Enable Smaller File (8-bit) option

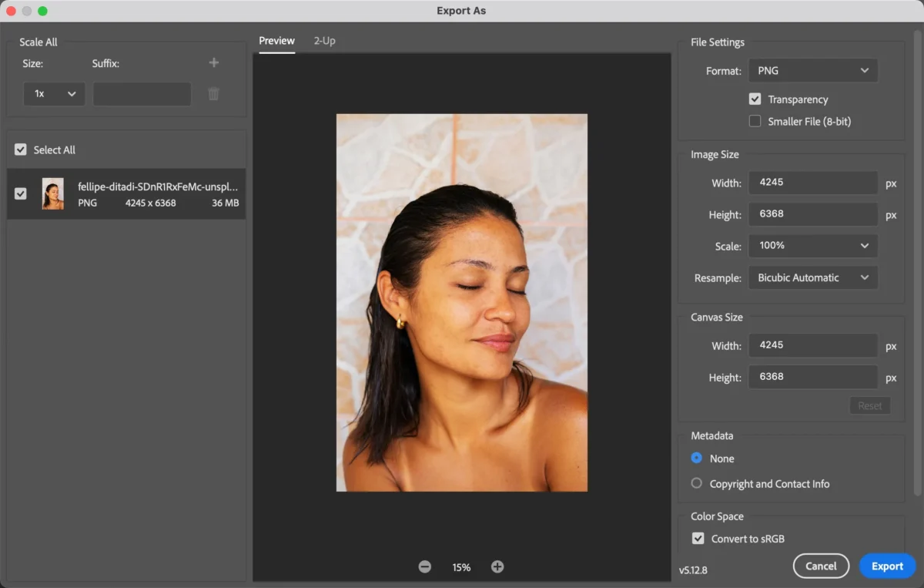[x=755, y=121]
